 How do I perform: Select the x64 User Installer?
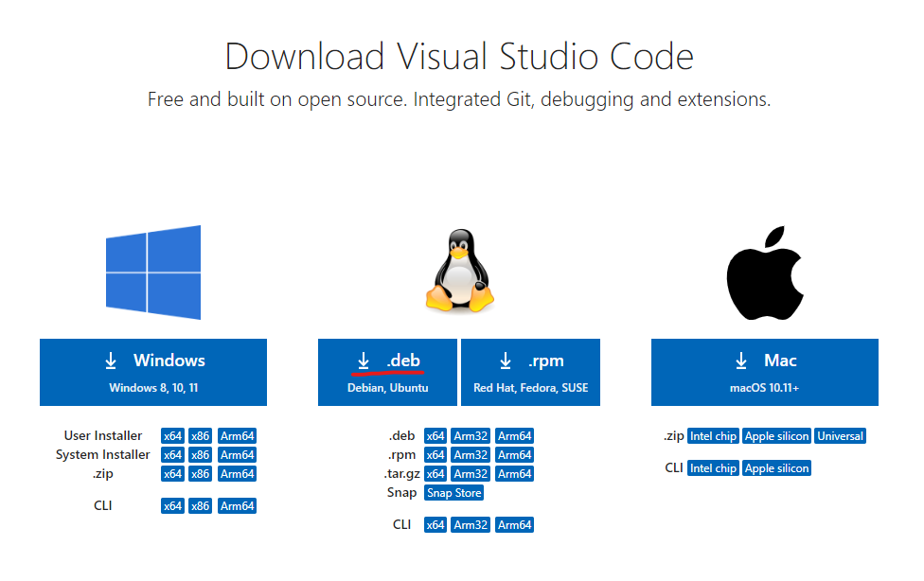pyautogui.click(x=172, y=435)
